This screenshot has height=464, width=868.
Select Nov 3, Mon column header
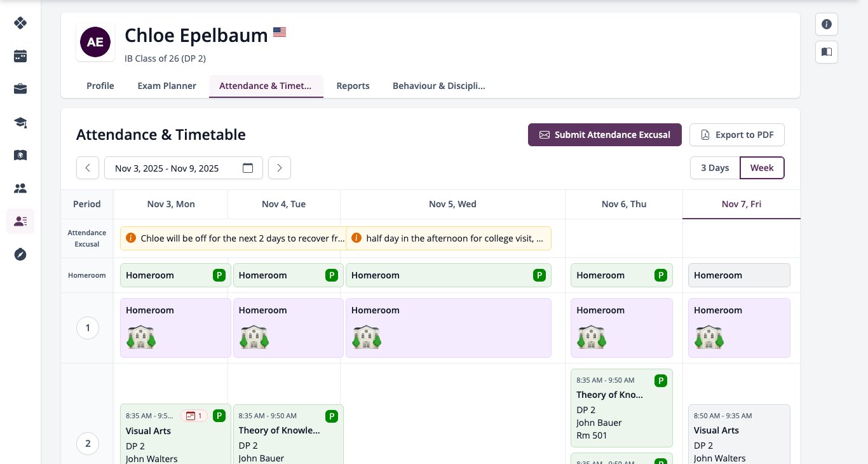click(x=171, y=204)
